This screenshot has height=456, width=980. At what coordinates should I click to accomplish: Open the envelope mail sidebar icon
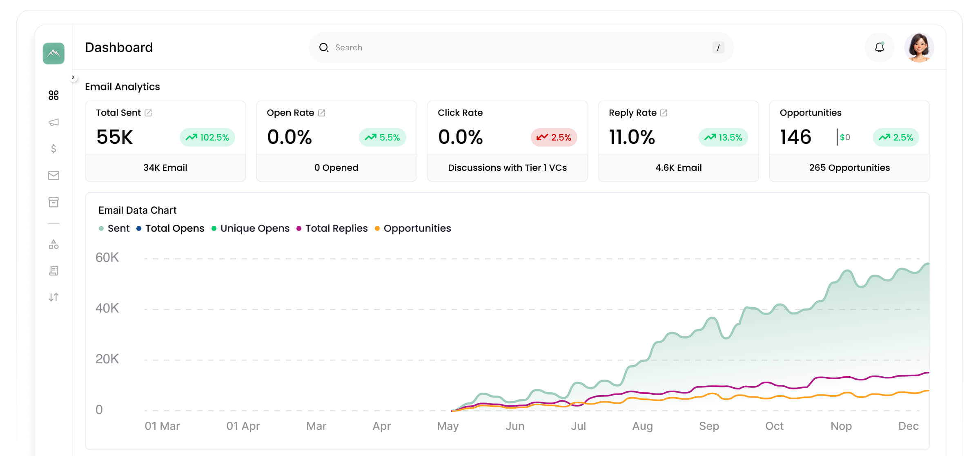click(53, 175)
